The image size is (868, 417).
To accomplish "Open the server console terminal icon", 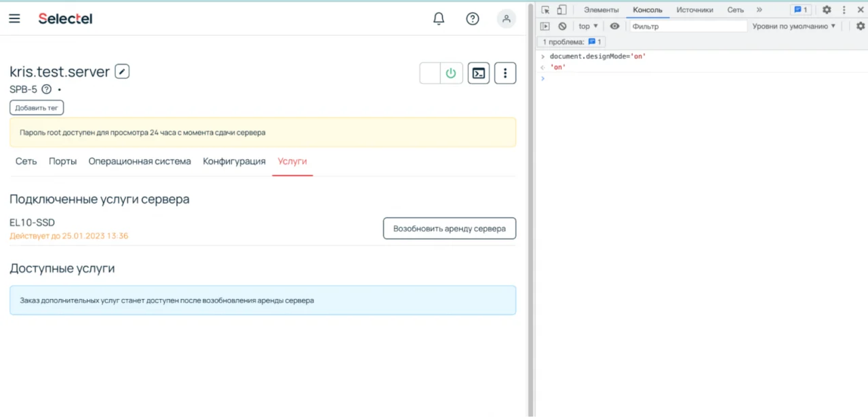I will click(x=479, y=73).
